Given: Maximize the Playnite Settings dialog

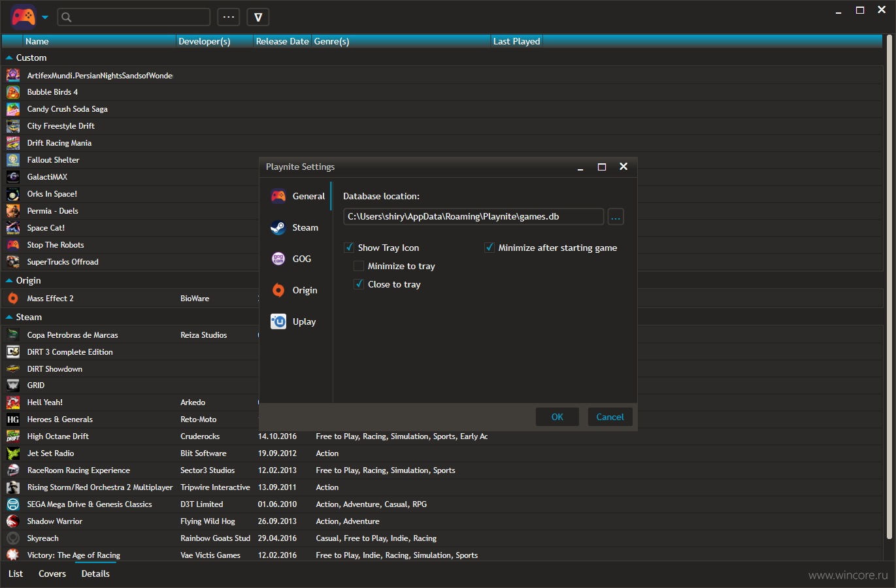Looking at the screenshot, I should pos(602,167).
